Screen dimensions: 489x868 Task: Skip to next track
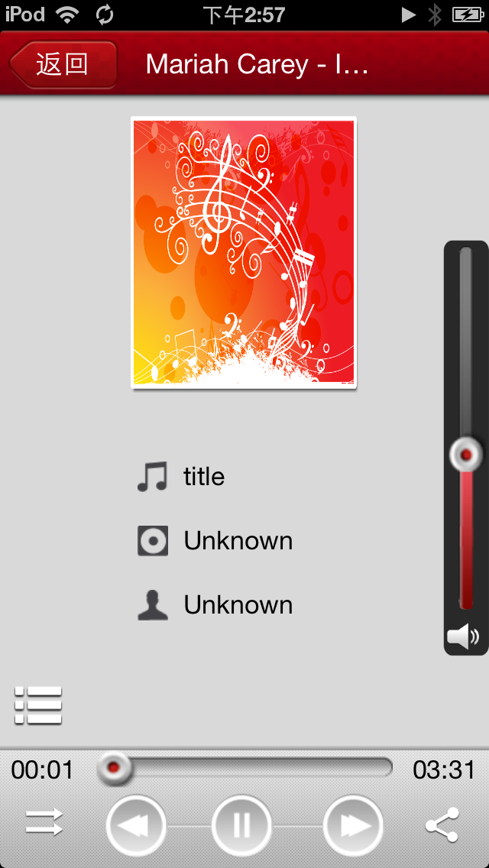353,825
